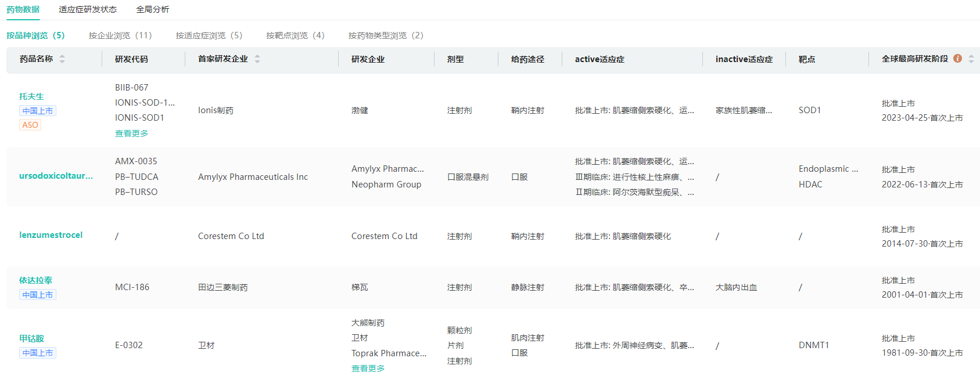Open 依达拉奉 drug details
This screenshot has width=980, height=376.
tap(35, 280)
